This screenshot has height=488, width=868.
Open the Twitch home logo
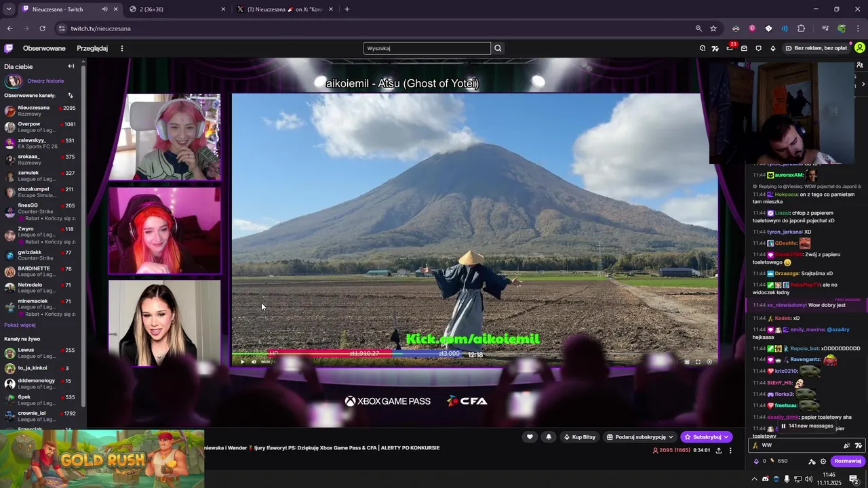pyautogui.click(x=8, y=48)
